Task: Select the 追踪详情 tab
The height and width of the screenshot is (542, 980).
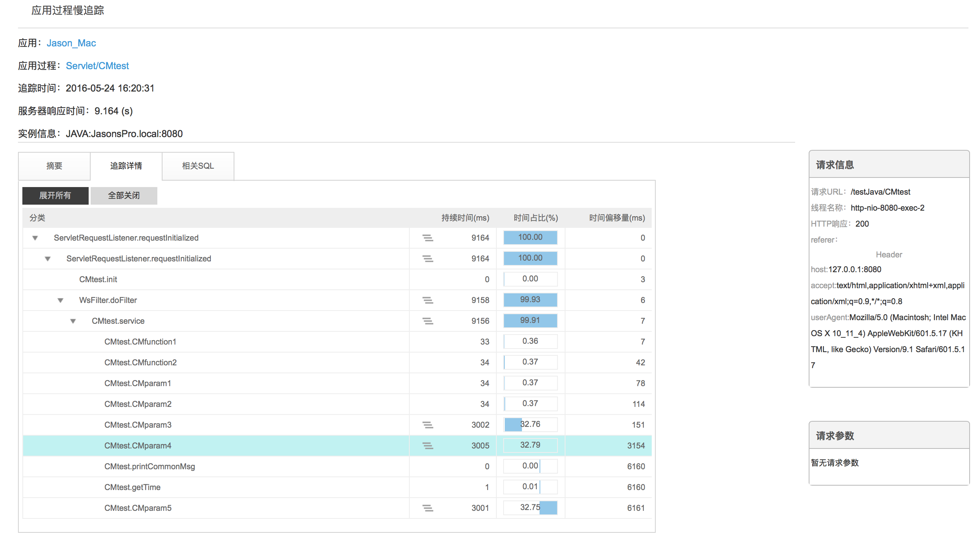Action: 126,166
